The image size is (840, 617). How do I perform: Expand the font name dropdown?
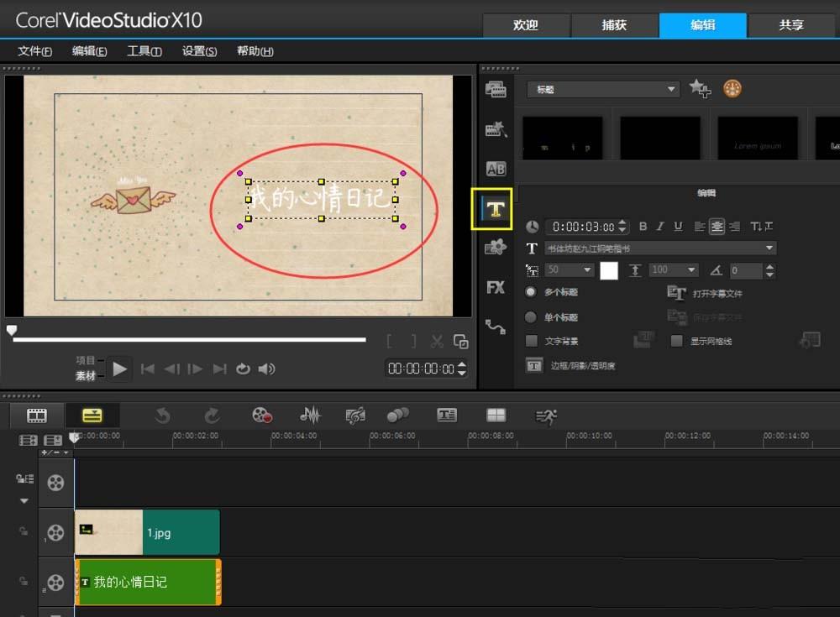pos(769,248)
